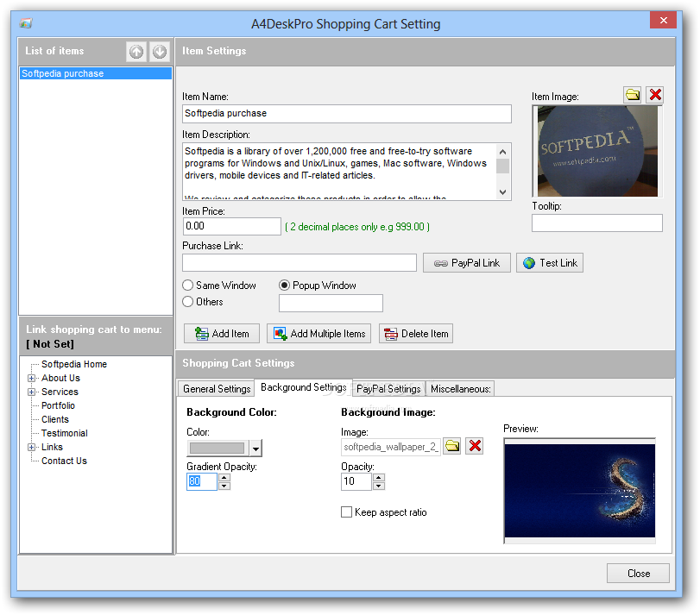Click the Gradient Opacity value field
The width and height of the screenshot is (700, 615).
[x=202, y=481]
